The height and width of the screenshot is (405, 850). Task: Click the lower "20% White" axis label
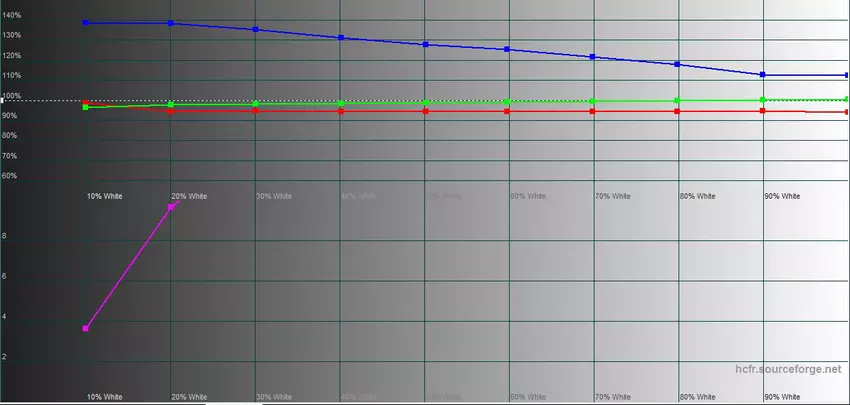click(189, 397)
